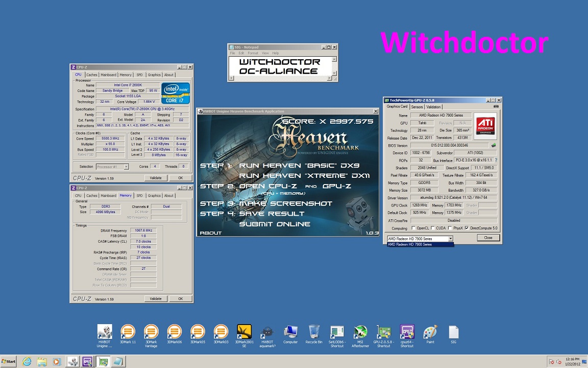588x368 pixels.
Task: Enable the OpenCL checkbox in GPU-Z
Action: [414, 228]
